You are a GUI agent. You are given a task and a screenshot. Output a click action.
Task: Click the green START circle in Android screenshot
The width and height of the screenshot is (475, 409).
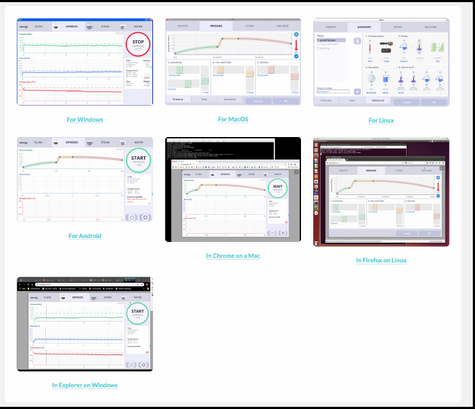coord(138,160)
